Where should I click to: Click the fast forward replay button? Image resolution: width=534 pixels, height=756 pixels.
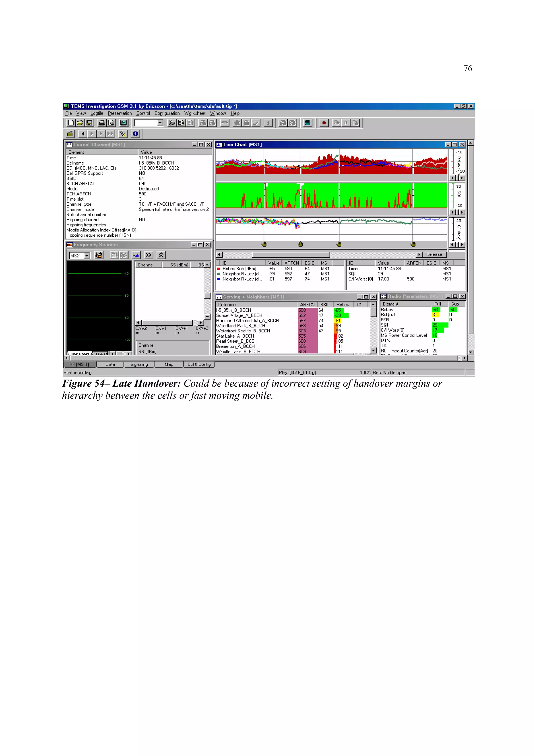(110, 134)
